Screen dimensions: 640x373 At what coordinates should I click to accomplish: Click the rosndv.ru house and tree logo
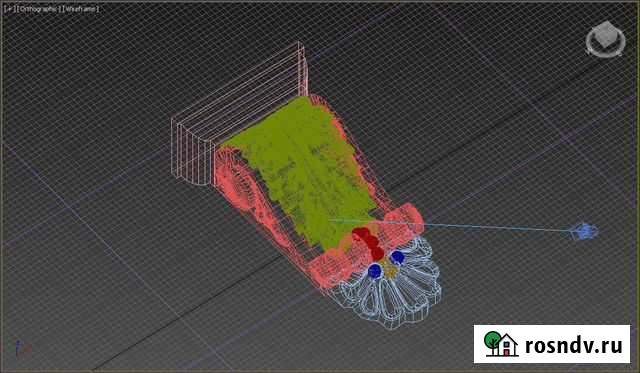point(501,344)
